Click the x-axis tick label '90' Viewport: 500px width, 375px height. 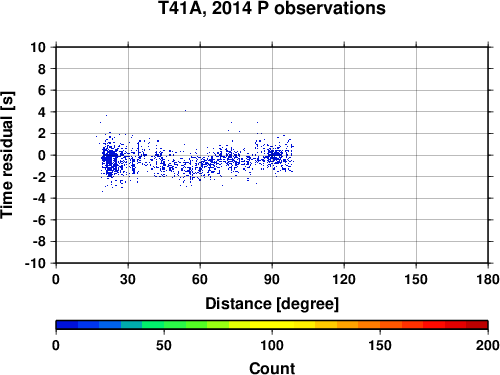click(x=272, y=279)
